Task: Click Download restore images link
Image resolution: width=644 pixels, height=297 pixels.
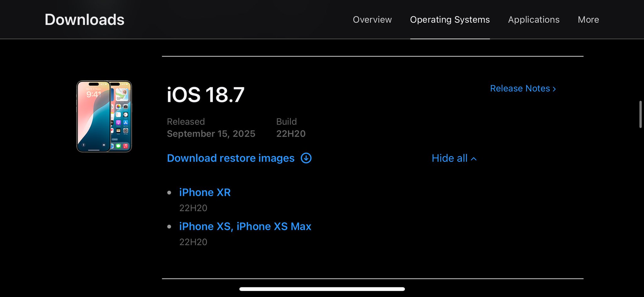Action: [230, 158]
